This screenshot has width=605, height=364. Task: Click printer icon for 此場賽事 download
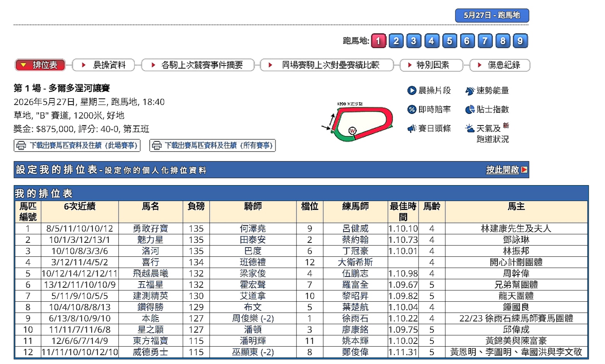pos(21,146)
